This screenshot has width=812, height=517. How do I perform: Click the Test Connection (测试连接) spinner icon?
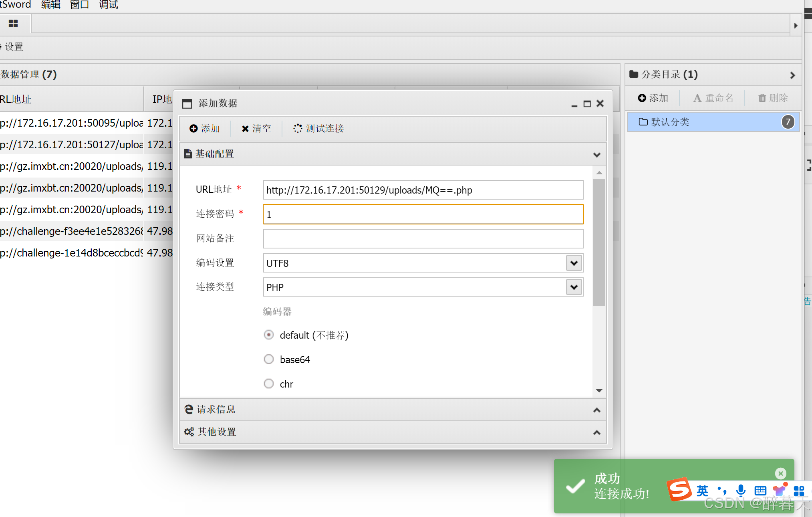click(x=298, y=128)
